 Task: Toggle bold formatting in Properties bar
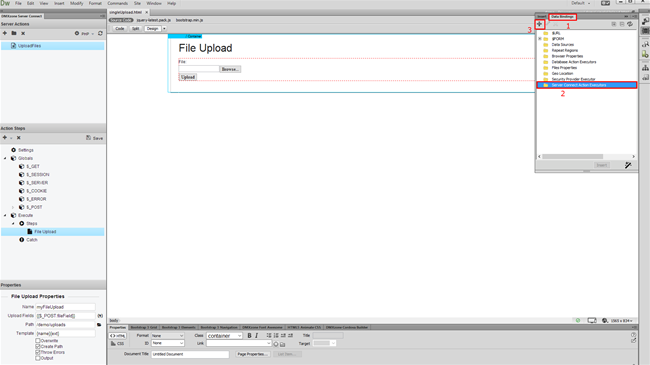click(249, 336)
